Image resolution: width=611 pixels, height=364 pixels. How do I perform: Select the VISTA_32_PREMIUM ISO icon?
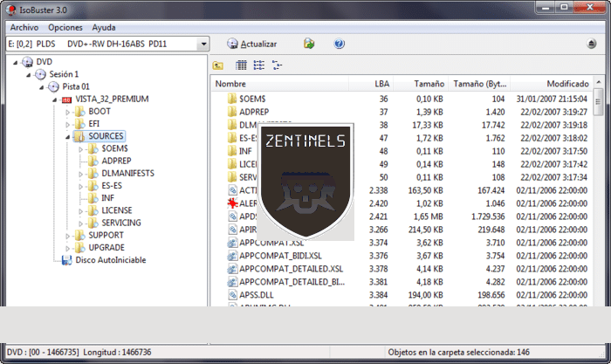66,100
